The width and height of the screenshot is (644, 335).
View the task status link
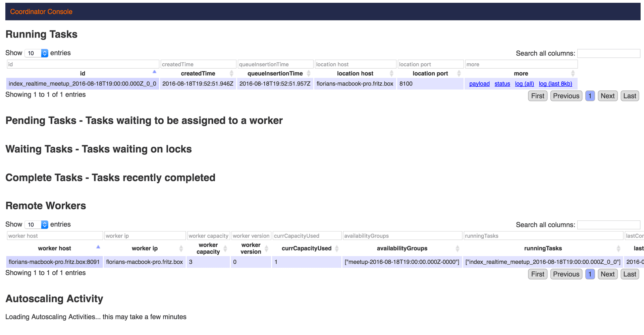502,84
